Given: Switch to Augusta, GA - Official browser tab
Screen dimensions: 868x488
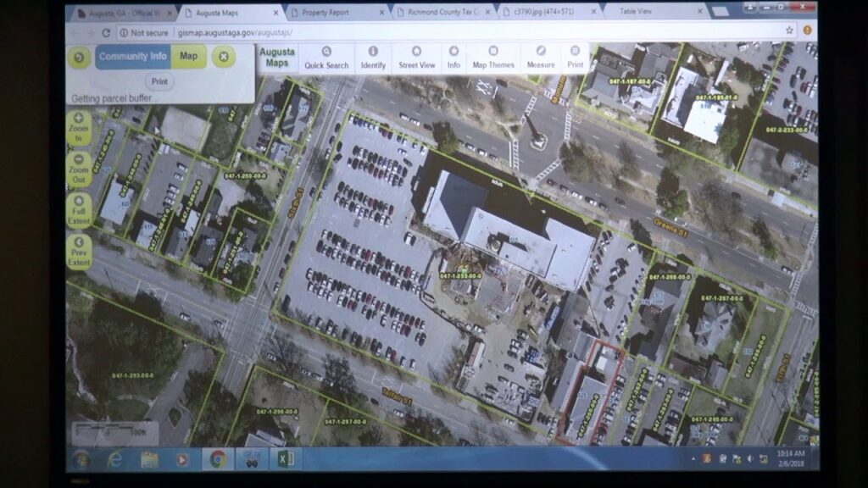Looking at the screenshot, I should (124, 12).
